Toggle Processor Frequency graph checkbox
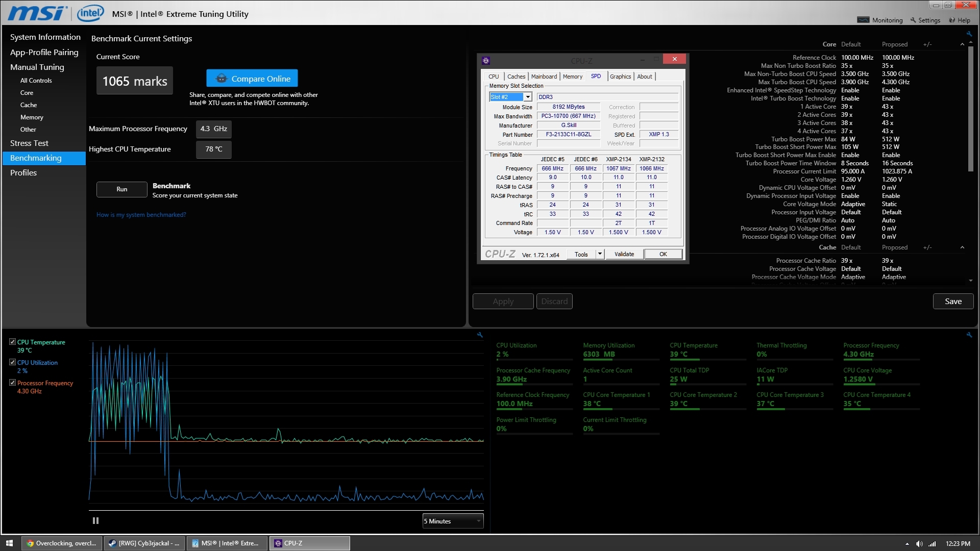This screenshot has width=980, height=551. tap(13, 383)
